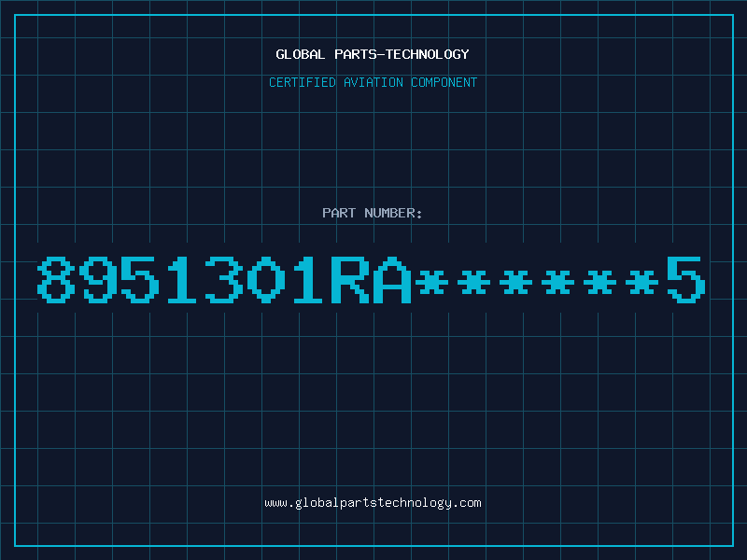Image resolution: width=747 pixels, height=560 pixels.
Task: Click the GLOBAL PARTS-TECHNOLOGY heading
Action: click(373, 54)
